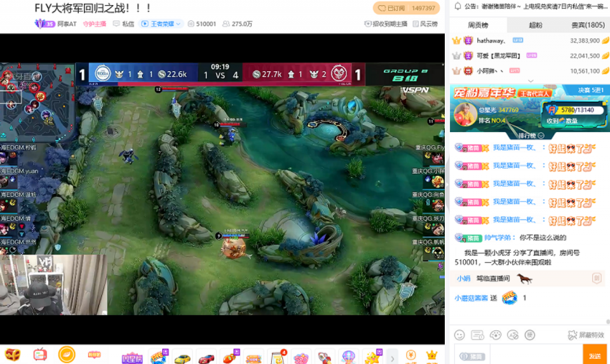Click the chat panel scrollbar handle
This screenshot has height=364, width=610.
click(x=607, y=321)
